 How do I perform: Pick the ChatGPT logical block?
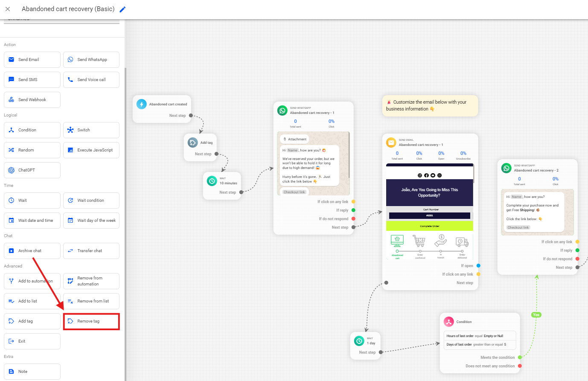[x=32, y=170]
